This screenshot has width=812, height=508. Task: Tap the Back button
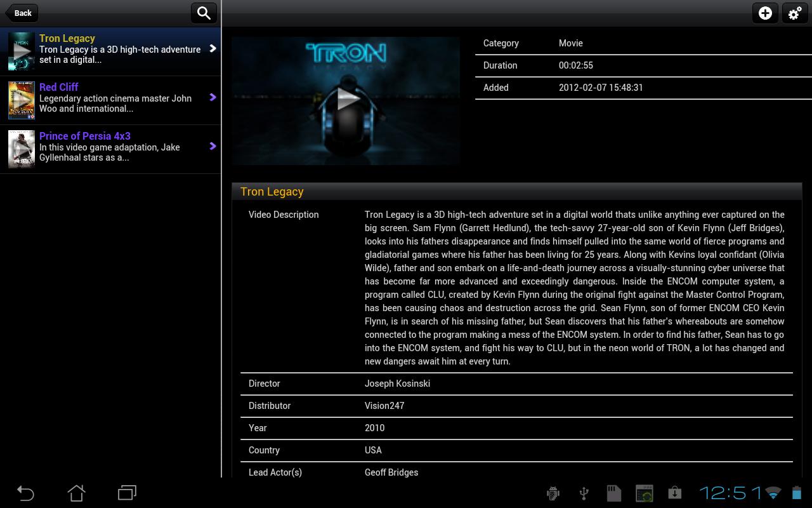21,13
